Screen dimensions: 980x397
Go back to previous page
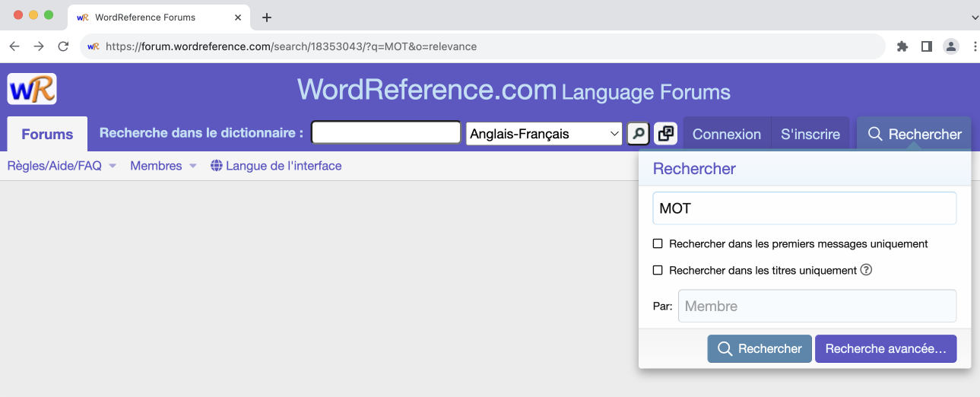(14, 46)
